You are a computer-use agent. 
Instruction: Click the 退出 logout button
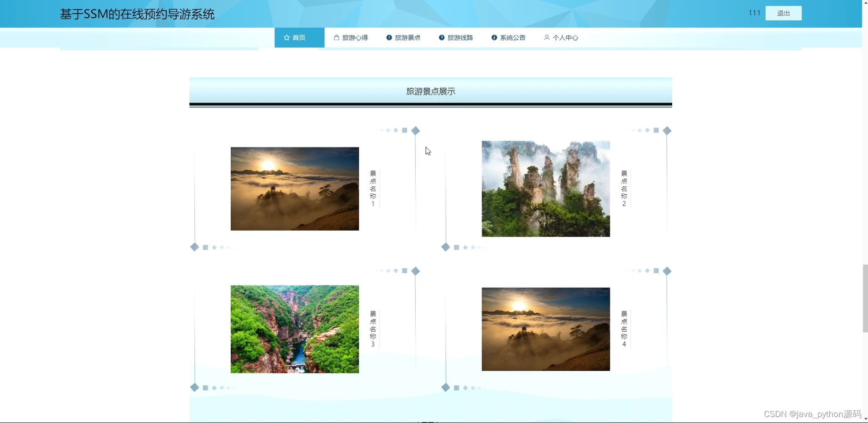[x=783, y=13]
